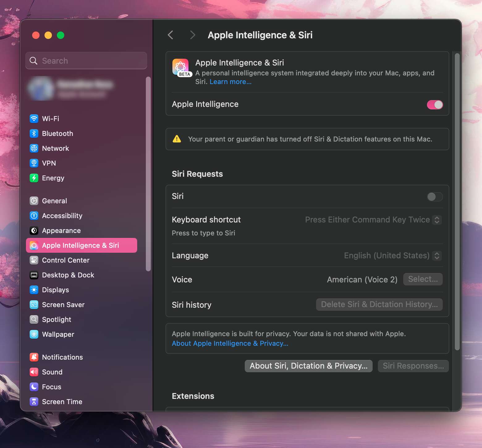Open the Accessibility settings pane
This screenshot has height=448, width=482.
[82, 216]
